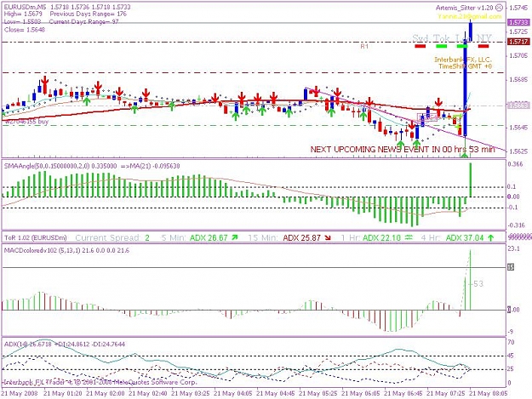Click the TimeShift GMT +0 label
Viewport: 532px width, 399px height.
pyautogui.click(x=465, y=66)
